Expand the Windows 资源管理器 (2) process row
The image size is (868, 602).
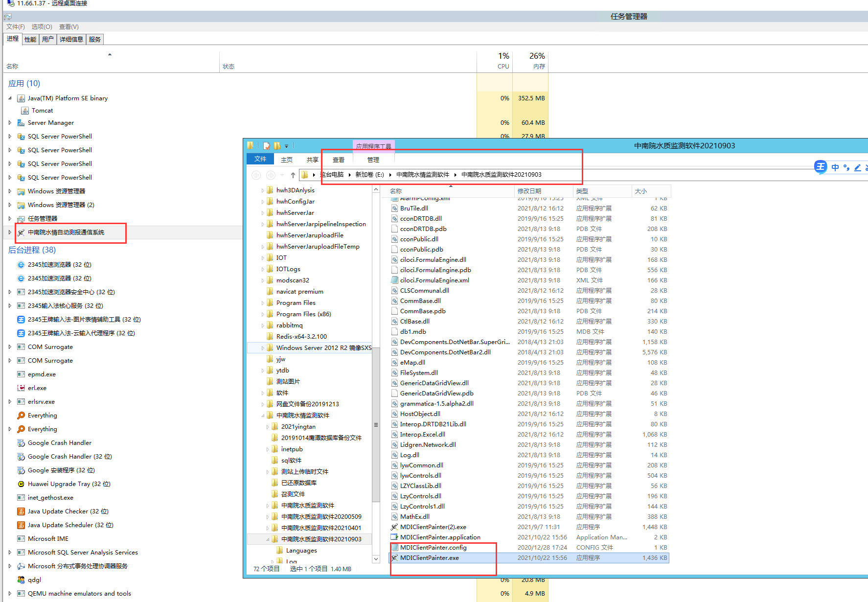[x=10, y=205]
